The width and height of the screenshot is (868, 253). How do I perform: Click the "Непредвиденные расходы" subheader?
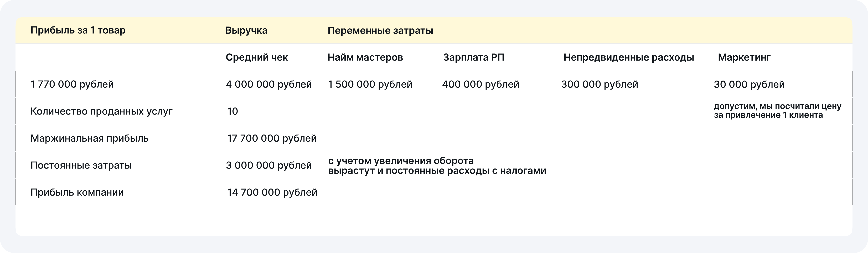629,57
